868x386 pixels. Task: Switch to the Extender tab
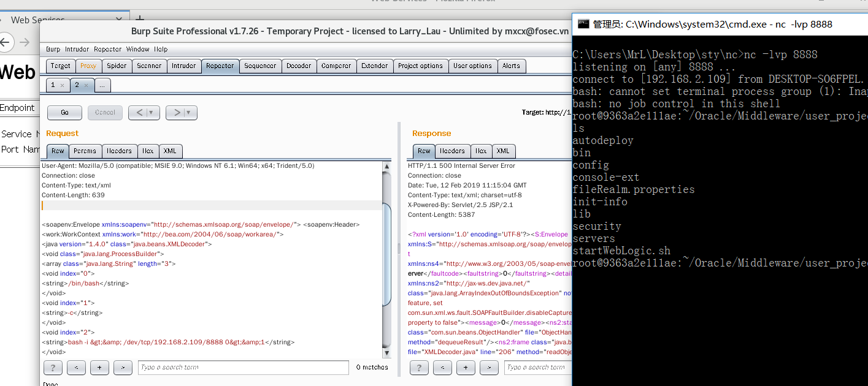pos(375,66)
